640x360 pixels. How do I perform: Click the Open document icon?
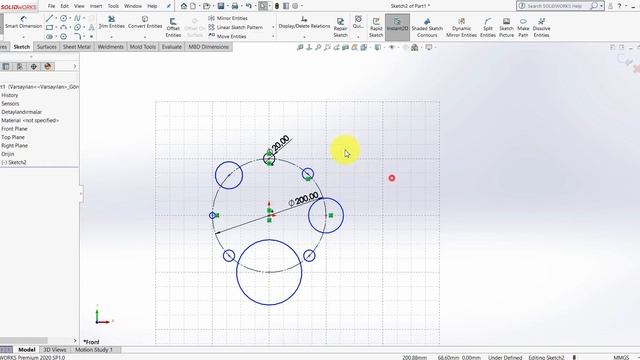207,6
